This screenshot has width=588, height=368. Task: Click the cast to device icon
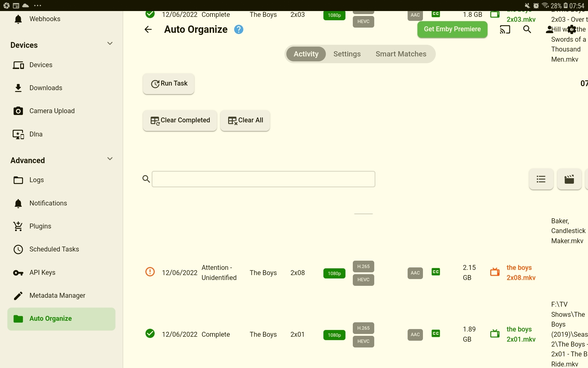pos(505,29)
